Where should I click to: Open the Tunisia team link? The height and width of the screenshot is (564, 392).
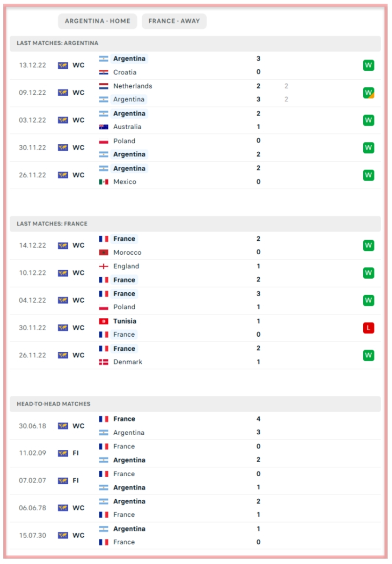point(125,321)
